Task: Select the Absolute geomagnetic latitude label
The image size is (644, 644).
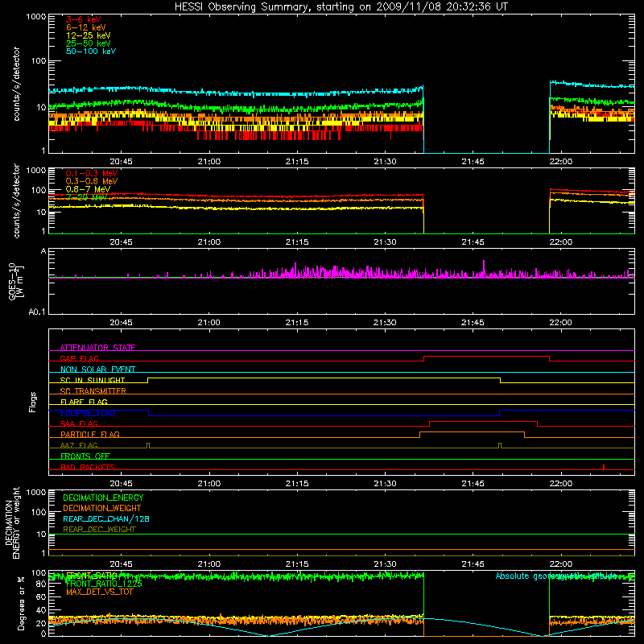Action: 556,576
